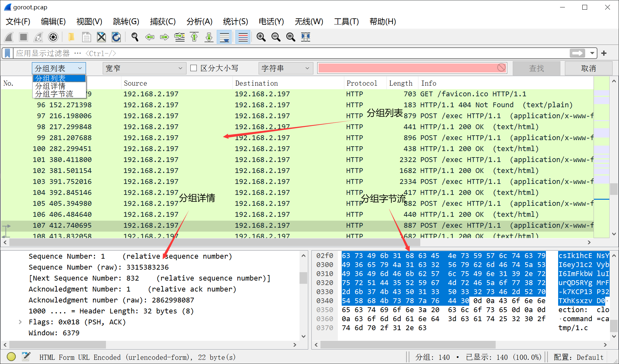The image size is (619, 364).
Task: Toggle auto-scroll during live capture icon
Action: 224,37
